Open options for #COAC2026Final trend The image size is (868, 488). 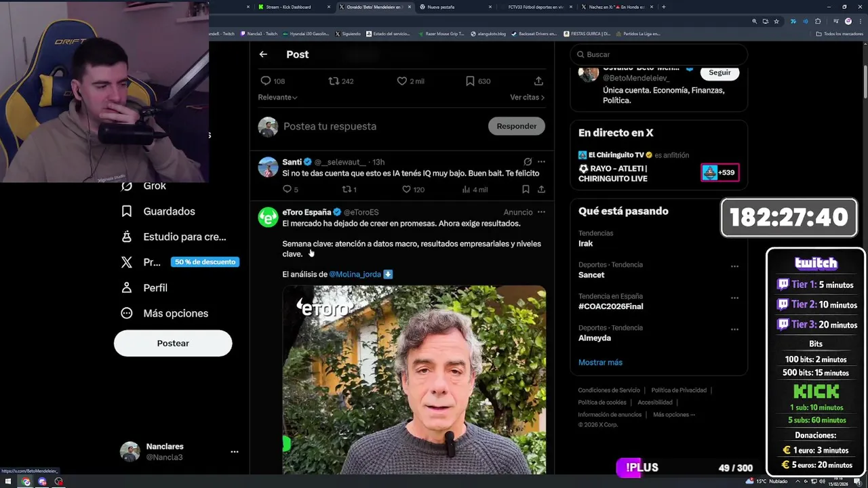(x=734, y=298)
